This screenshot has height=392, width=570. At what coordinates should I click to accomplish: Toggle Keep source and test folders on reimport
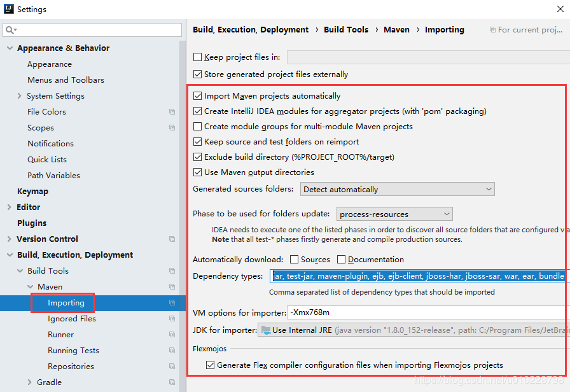(x=197, y=142)
